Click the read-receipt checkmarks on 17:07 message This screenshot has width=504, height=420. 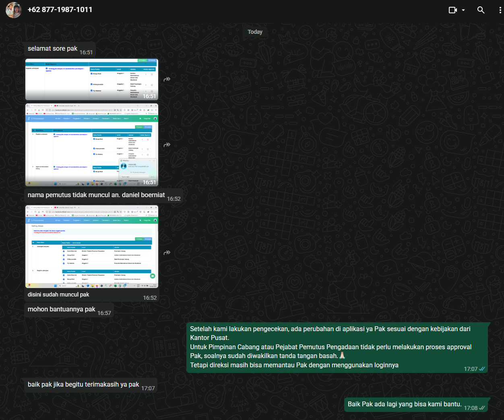pyautogui.click(x=482, y=369)
